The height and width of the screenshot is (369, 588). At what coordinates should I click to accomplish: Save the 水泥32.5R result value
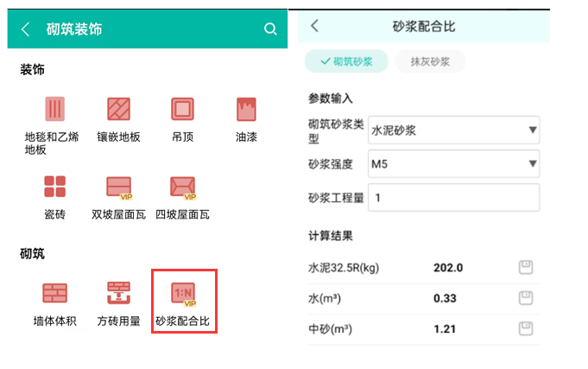coord(525,267)
